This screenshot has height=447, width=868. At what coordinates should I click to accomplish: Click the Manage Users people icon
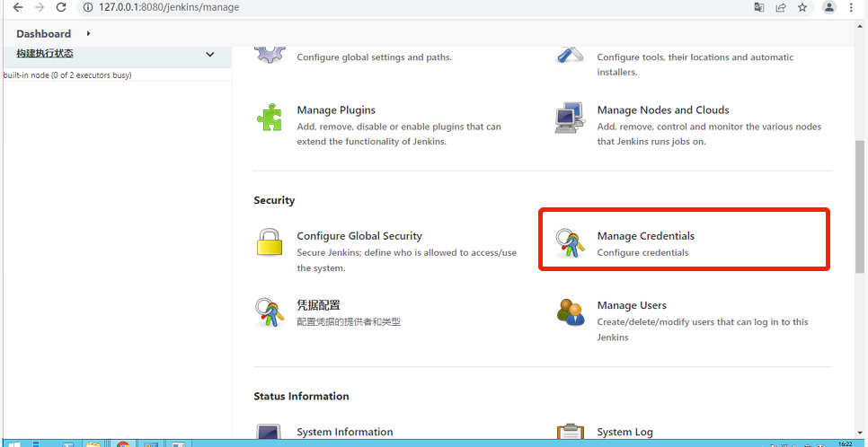click(571, 312)
